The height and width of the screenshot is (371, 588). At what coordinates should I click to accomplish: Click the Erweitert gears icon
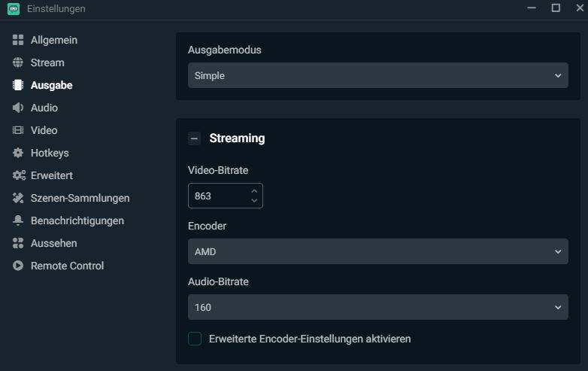tap(19, 175)
